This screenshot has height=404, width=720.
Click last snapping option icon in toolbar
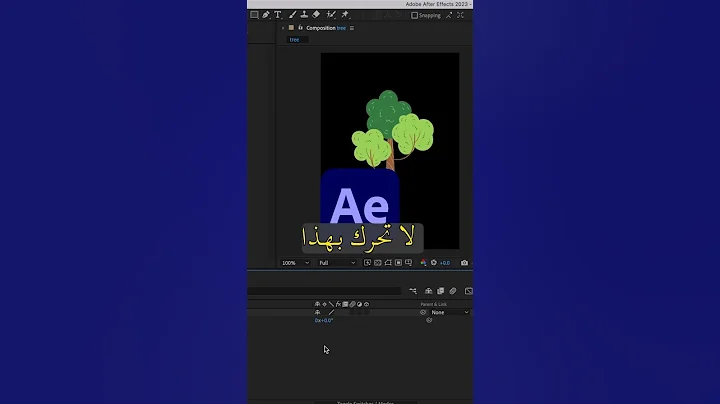click(x=460, y=15)
